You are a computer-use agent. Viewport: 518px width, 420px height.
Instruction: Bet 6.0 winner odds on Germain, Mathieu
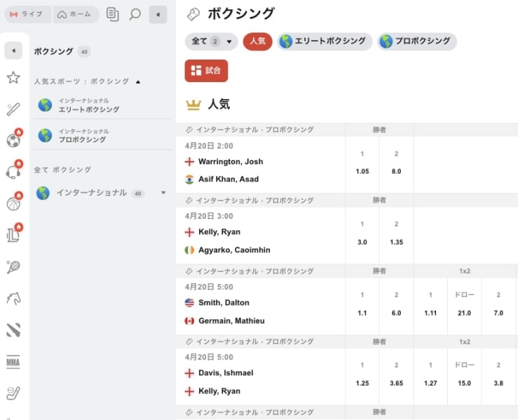(x=397, y=306)
